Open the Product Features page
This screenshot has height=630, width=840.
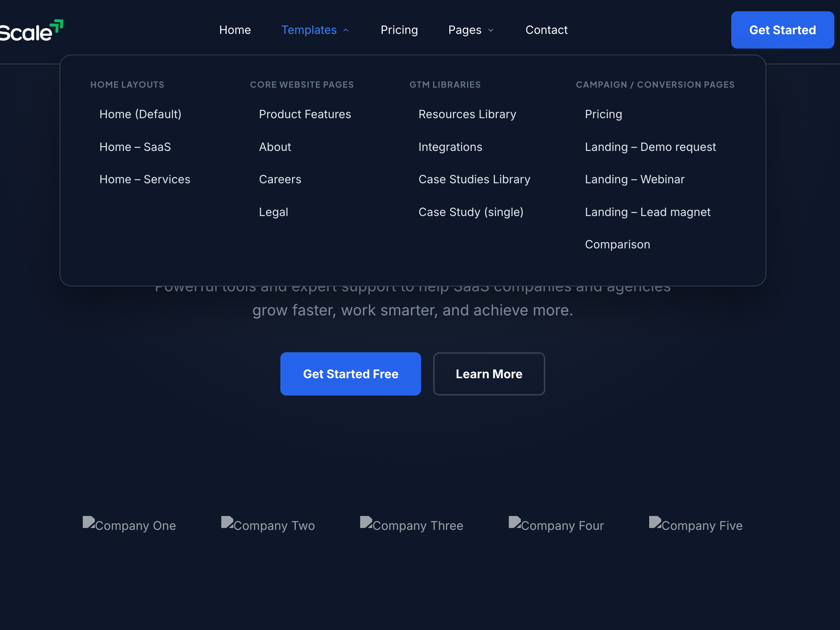click(304, 114)
